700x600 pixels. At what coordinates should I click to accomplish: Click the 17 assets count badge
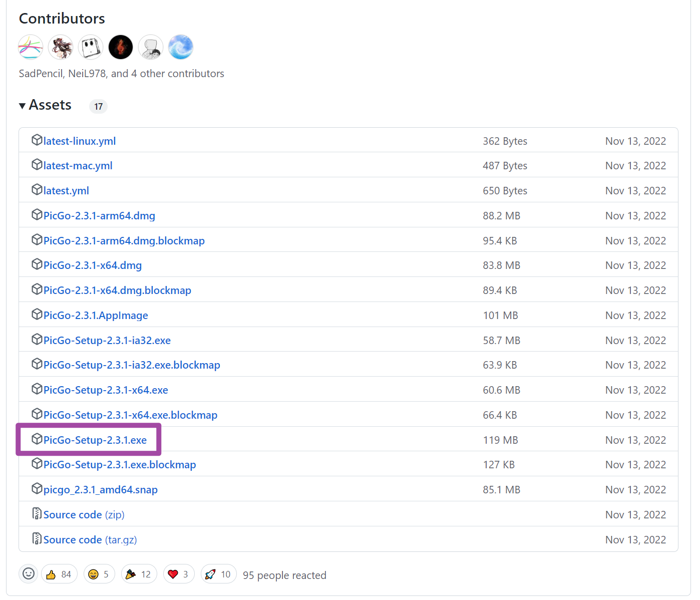98,106
